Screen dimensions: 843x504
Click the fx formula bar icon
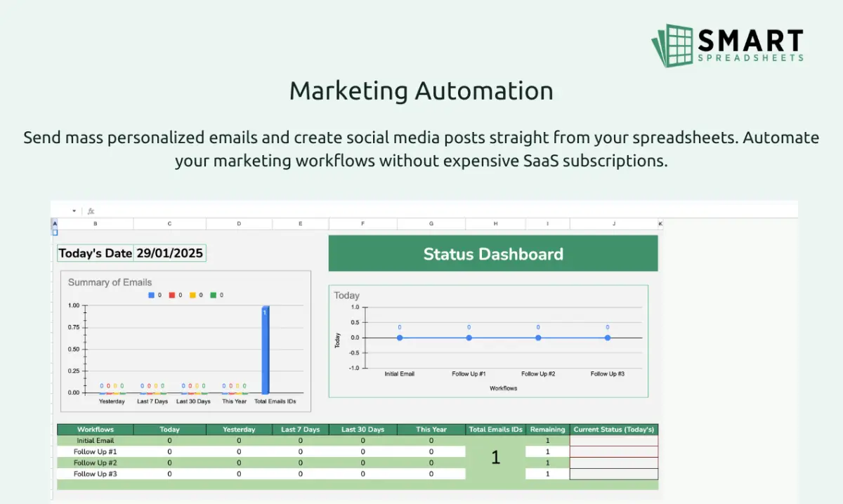pyautogui.click(x=91, y=211)
